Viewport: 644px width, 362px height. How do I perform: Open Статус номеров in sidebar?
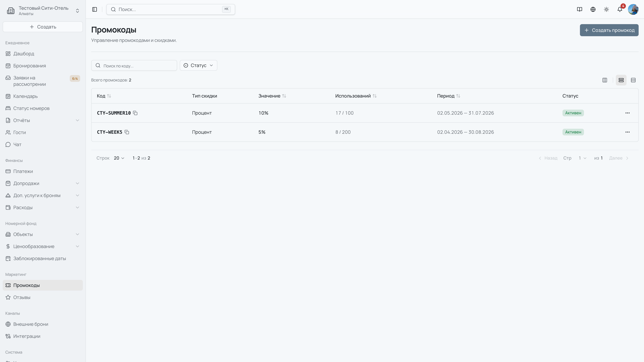tap(43, 108)
